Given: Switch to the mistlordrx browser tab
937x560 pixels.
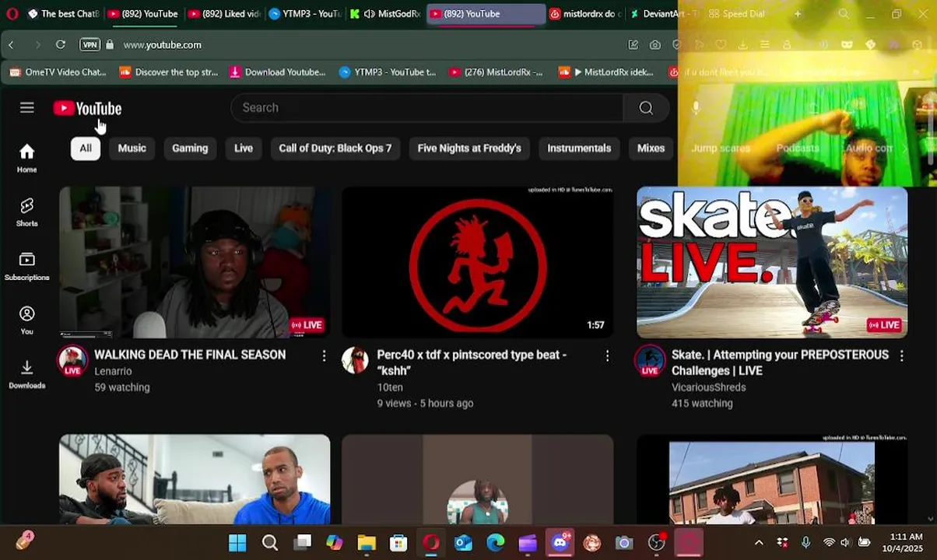Looking at the screenshot, I should (x=585, y=14).
